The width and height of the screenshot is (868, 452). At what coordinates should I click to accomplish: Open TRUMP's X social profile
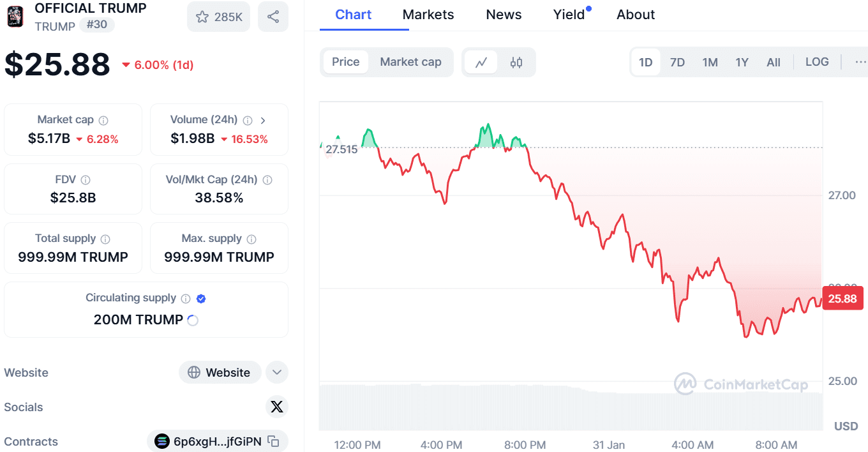click(x=277, y=407)
